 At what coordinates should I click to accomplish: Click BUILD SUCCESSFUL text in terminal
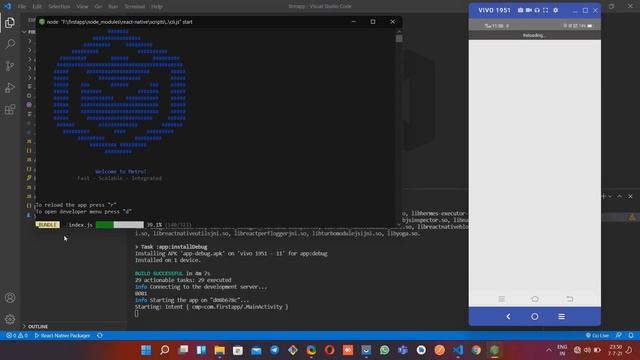[159, 273]
